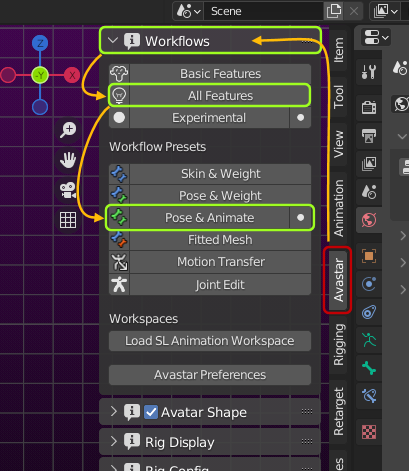
Task: Select the Basic Features workflow
Action: point(220,74)
